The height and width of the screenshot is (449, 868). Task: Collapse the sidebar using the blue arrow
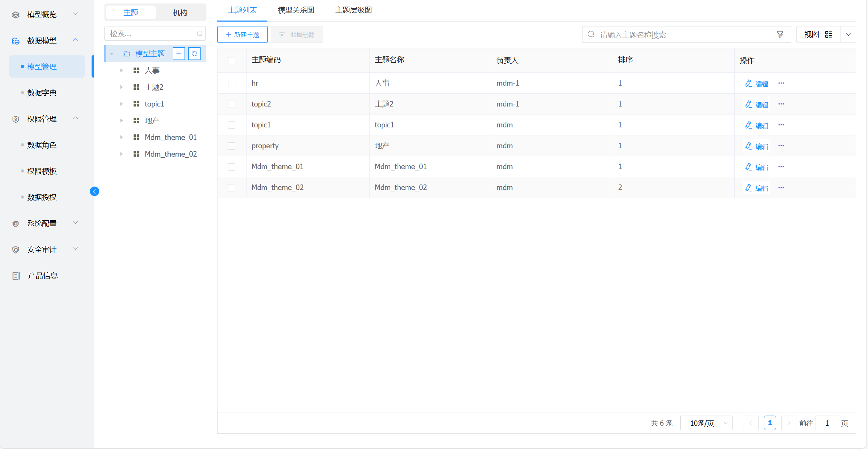(94, 191)
